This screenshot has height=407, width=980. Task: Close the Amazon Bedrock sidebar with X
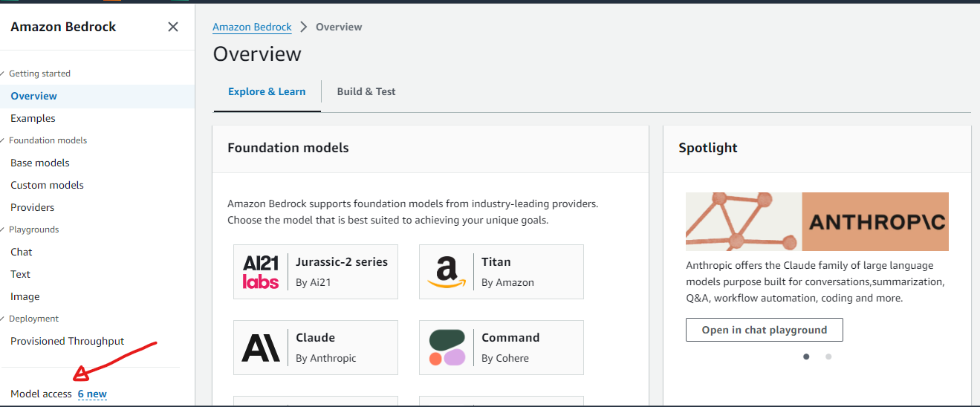[173, 27]
